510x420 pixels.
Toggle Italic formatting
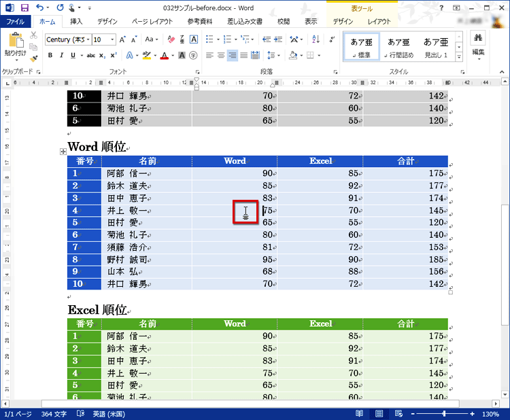pos(61,55)
